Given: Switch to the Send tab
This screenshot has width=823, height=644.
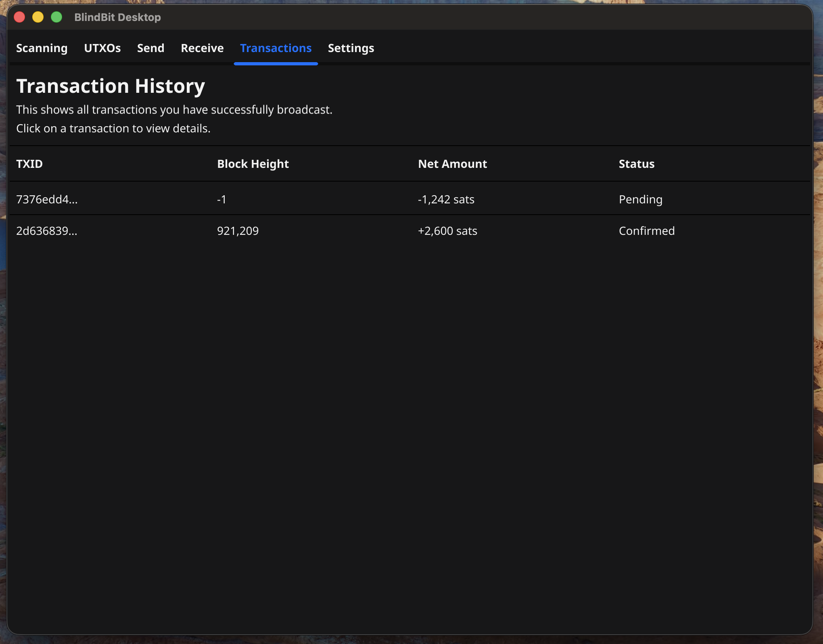Looking at the screenshot, I should (x=150, y=48).
